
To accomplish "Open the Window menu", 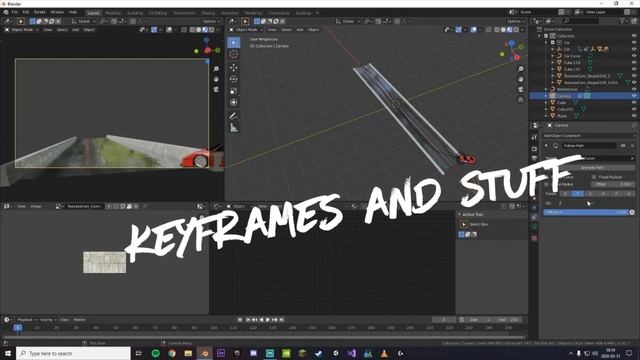I will click(57, 12).
